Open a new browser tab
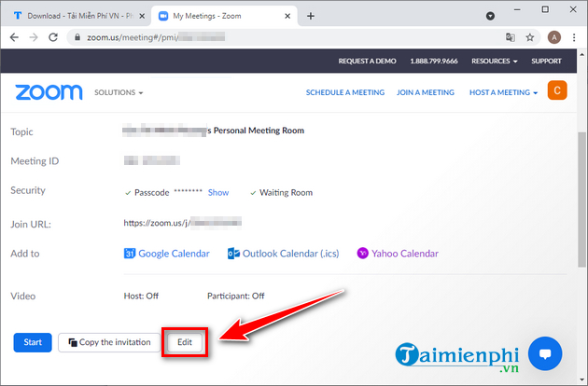The width and height of the screenshot is (588, 386). 311,16
